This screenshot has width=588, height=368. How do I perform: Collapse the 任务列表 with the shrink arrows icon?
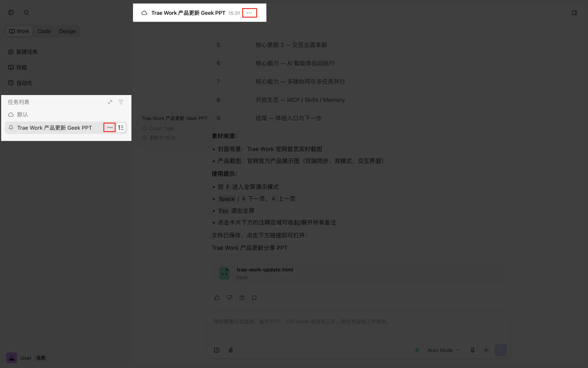click(110, 102)
